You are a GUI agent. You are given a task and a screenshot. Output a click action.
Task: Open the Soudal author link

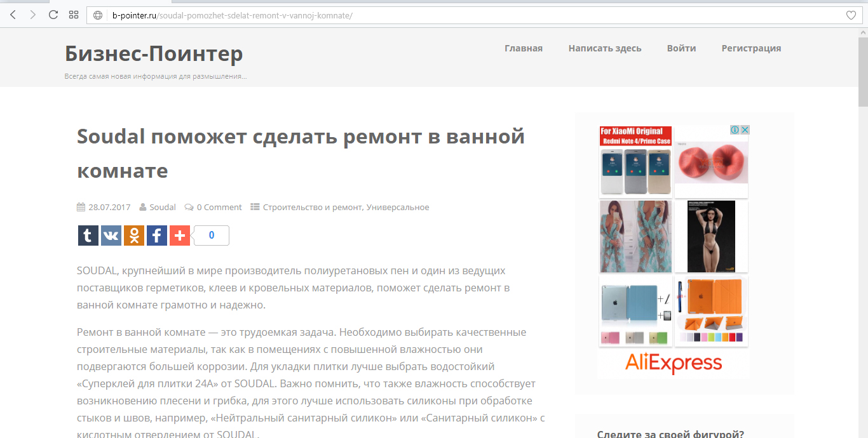click(x=163, y=207)
